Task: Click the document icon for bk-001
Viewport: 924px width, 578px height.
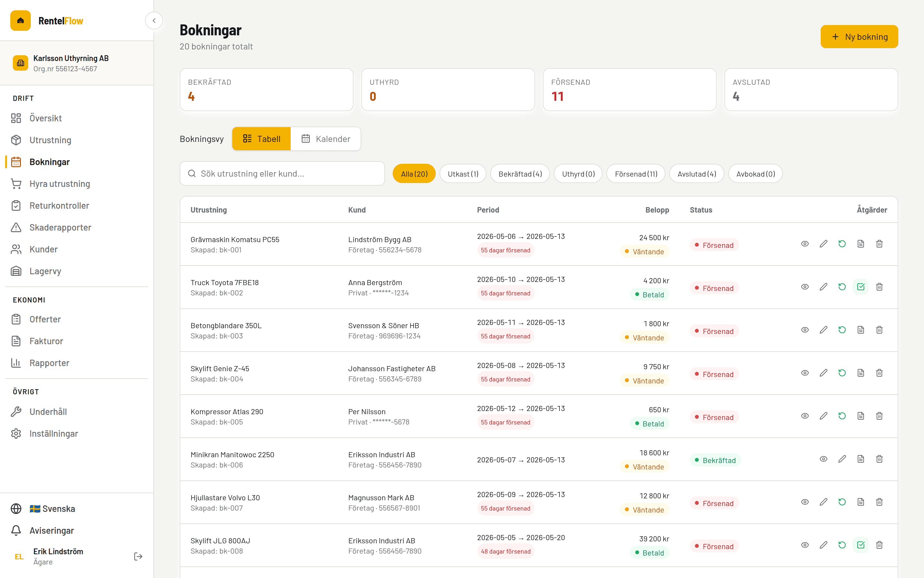Action: [x=860, y=244]
